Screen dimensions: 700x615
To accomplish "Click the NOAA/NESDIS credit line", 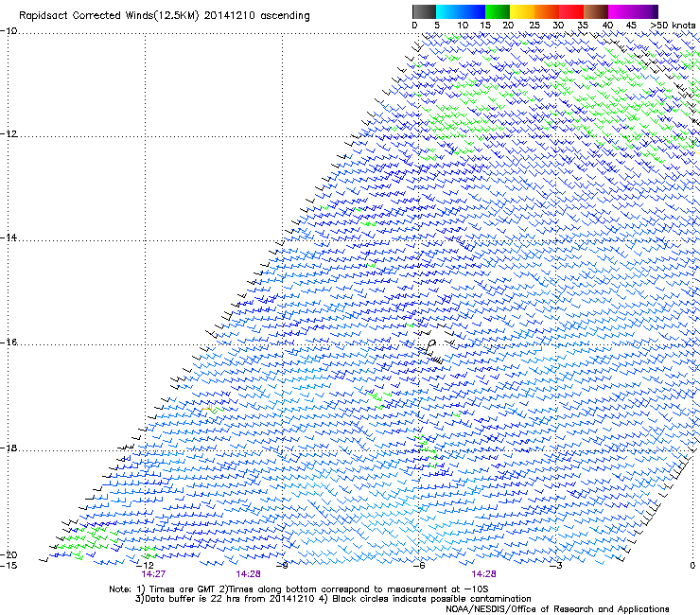I will (557, 609).
